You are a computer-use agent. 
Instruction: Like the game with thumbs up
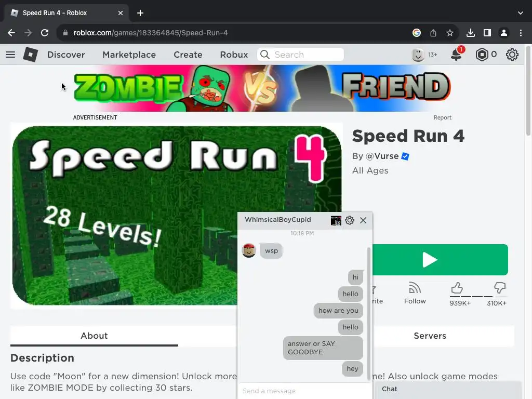457,288
